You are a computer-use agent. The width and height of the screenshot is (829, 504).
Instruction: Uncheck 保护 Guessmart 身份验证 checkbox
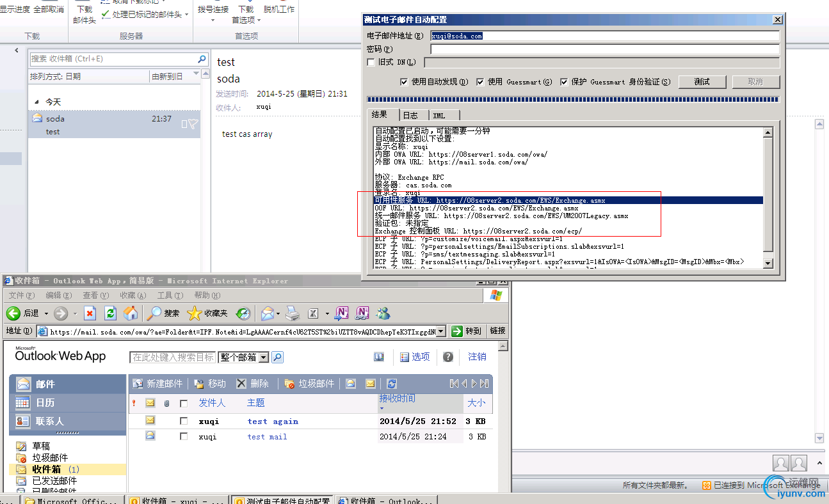(564, 82)
